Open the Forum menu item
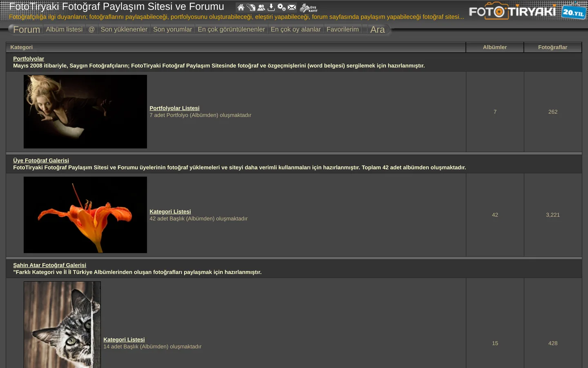Viewport: 588px width, 368px height. [27, 29]
